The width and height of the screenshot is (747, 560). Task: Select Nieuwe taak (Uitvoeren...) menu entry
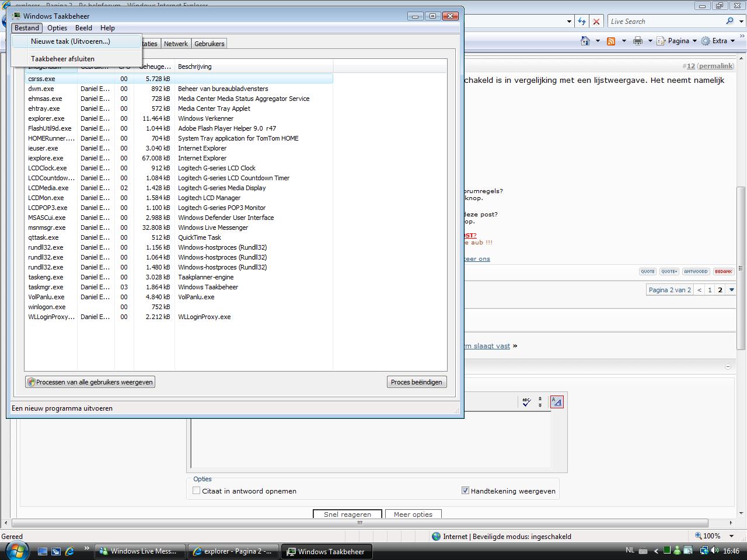coord(76,41)
